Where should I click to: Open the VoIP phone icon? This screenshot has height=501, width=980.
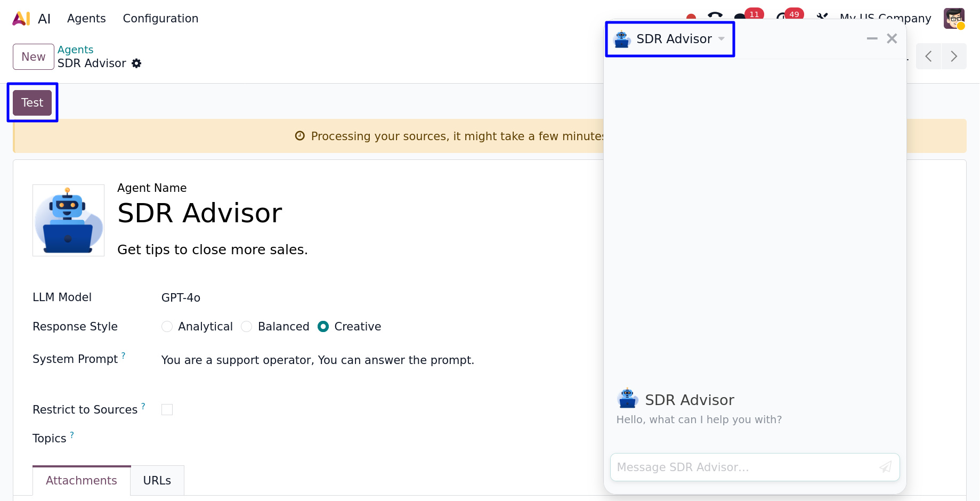click(715, 15)
